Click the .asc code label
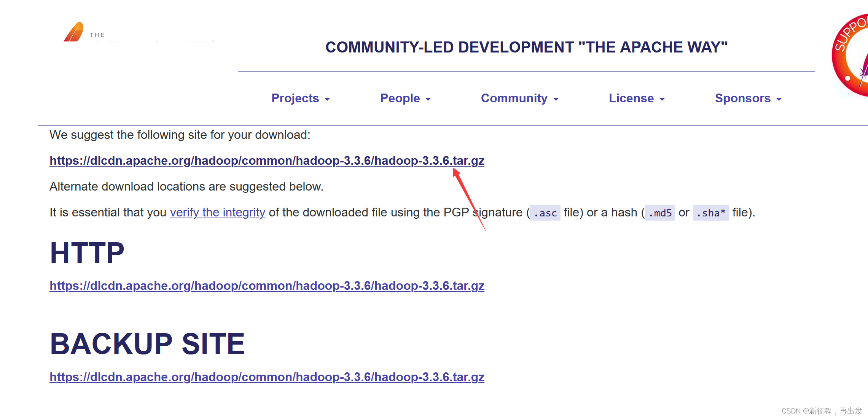The width and height of the screenshot is (868, 418). coord(545,213)
